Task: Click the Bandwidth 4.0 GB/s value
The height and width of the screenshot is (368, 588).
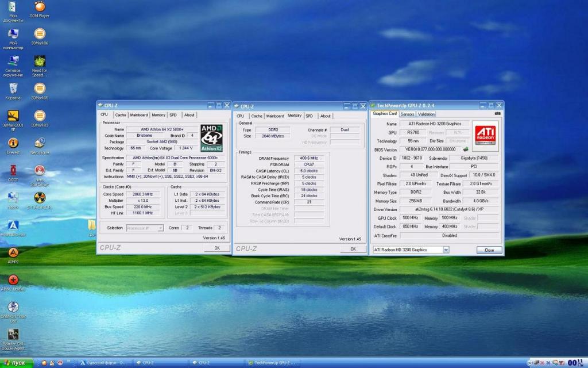Action: [481, 201]
